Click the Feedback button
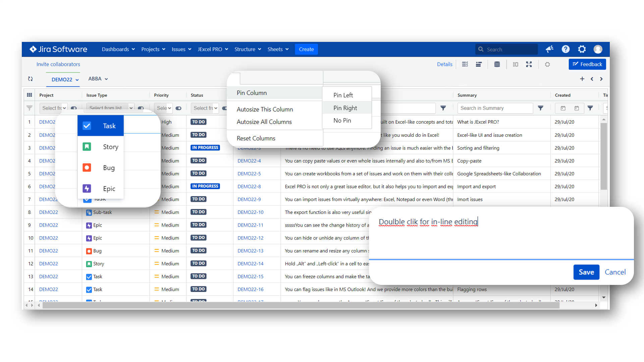Viewport: 644px width, 362px height. pyautogui.click(x=587, y=64)
